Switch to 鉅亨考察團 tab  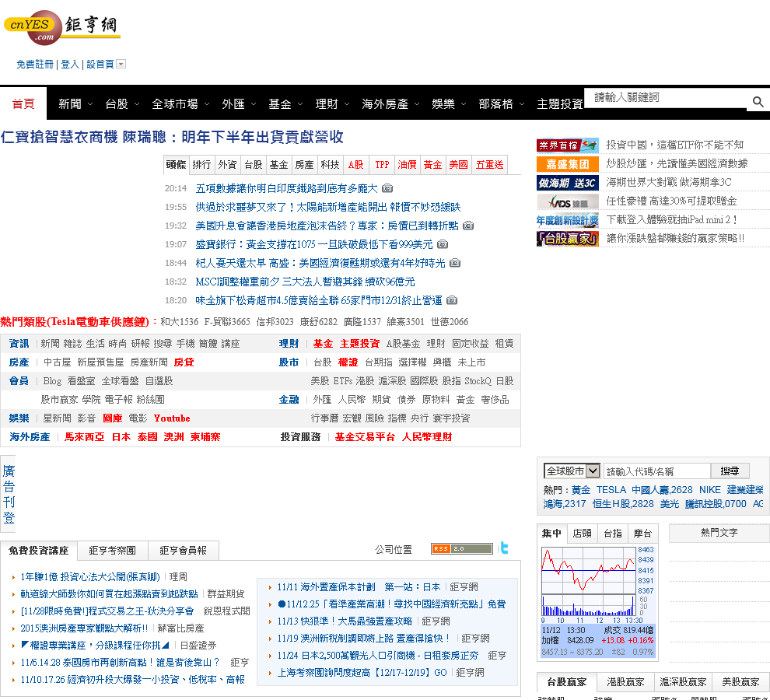click(113, 550)
